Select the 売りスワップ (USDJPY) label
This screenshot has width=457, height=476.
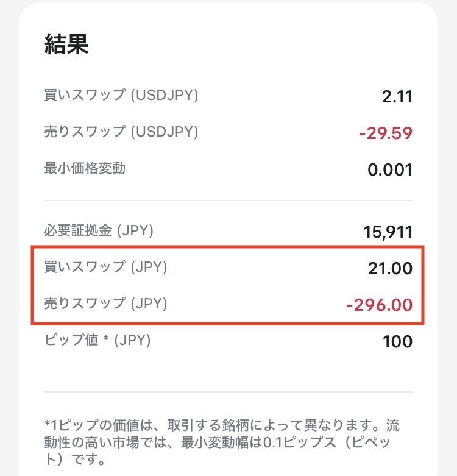coord(121,132)
